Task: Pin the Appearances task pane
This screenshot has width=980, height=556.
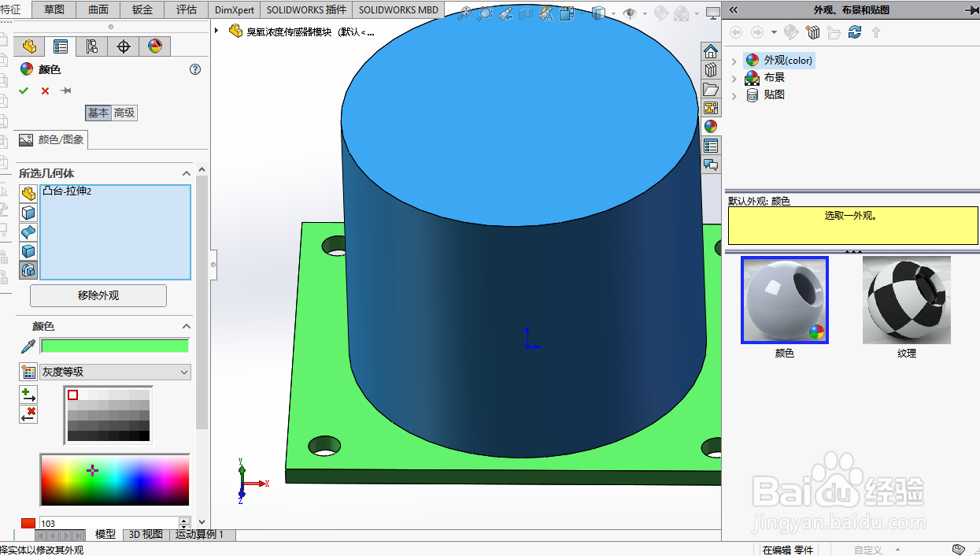Action: 972,9
